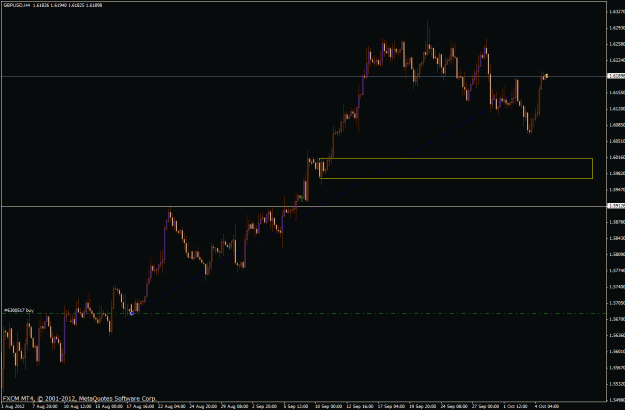The image size is (625, 410).
Task: Click the FXCM MT4 copyright text
Action: click(x=79, y=398)
